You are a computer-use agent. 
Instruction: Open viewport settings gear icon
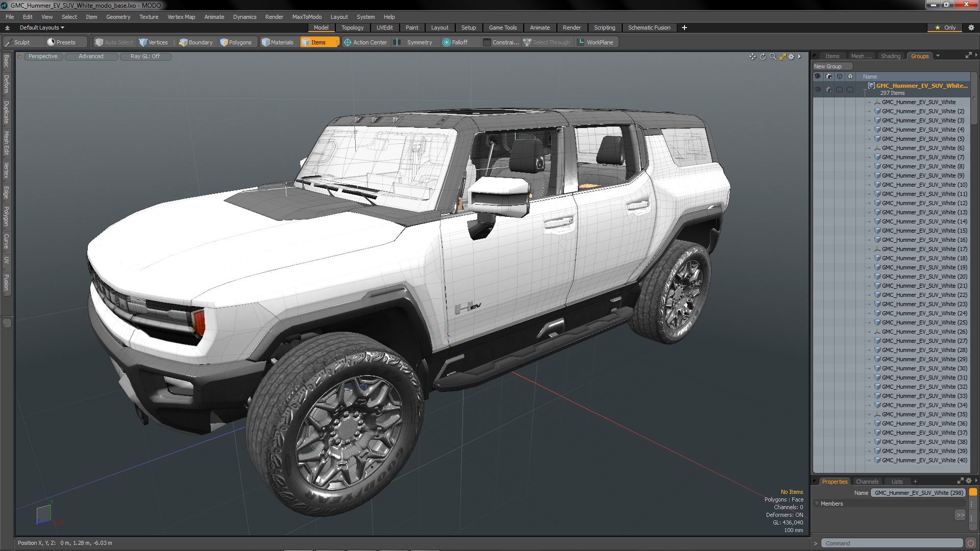pyautogui.click(x=791, y=57)
